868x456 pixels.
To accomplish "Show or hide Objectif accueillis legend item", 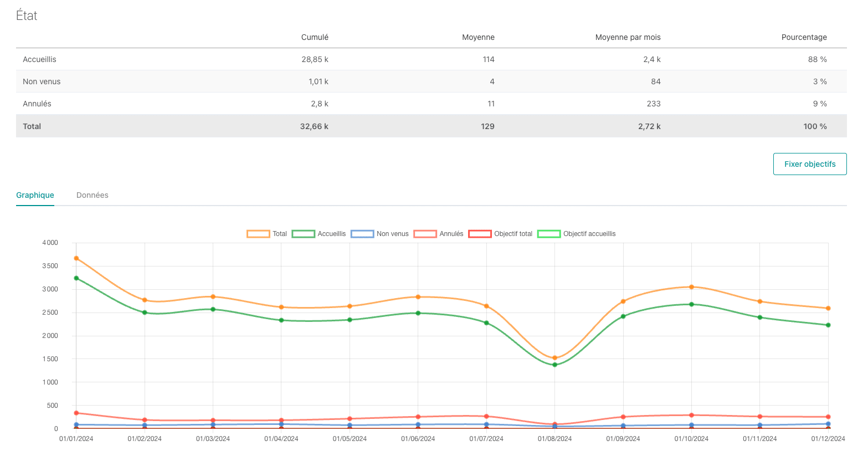I will (x=549, y=234).
